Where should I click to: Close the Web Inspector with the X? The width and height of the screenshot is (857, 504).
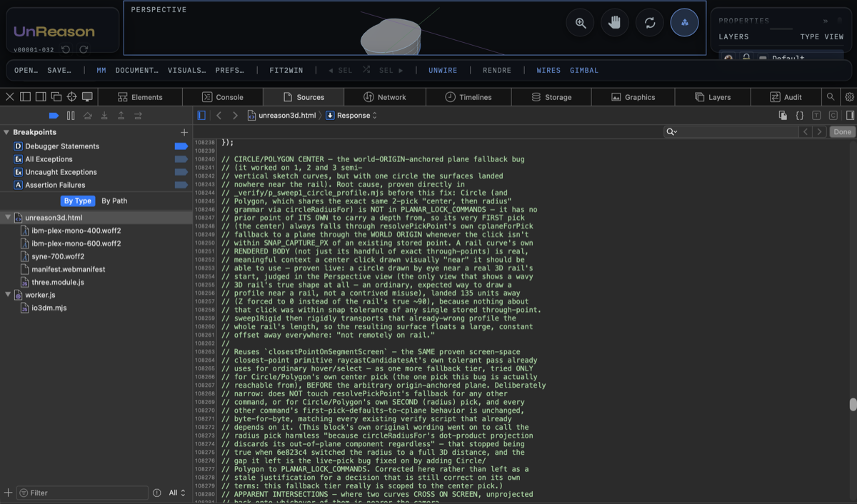[9, 96]
